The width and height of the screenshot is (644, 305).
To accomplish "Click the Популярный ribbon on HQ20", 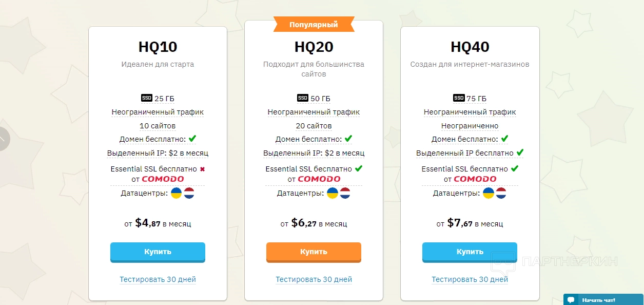I will (x=314, y=24).
